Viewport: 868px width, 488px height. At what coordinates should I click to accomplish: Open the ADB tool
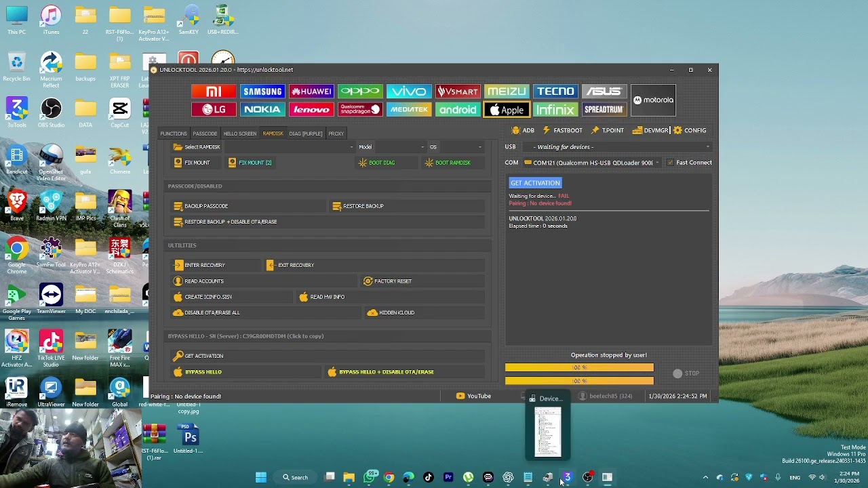(523, 130)
